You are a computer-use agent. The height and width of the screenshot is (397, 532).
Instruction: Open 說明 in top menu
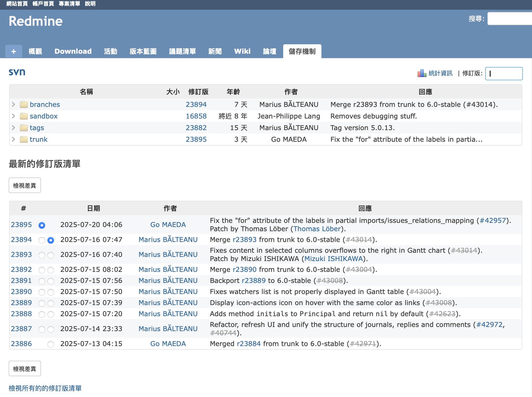click(90, 4)
